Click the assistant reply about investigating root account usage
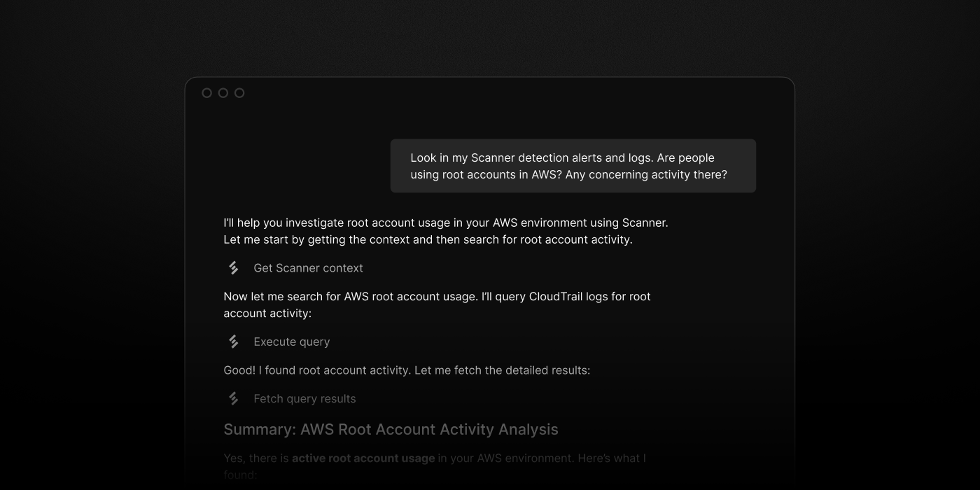980x490 pixels. click(446, 231)
